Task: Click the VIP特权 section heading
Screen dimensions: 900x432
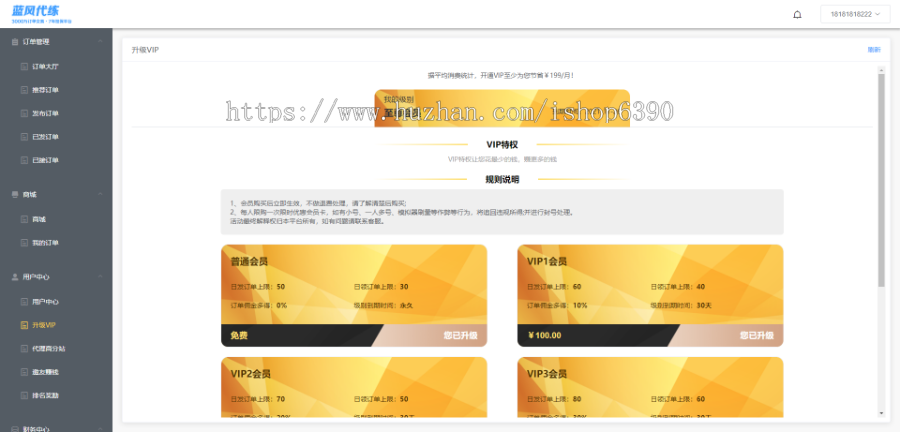Action: click(x=502, y=145)
